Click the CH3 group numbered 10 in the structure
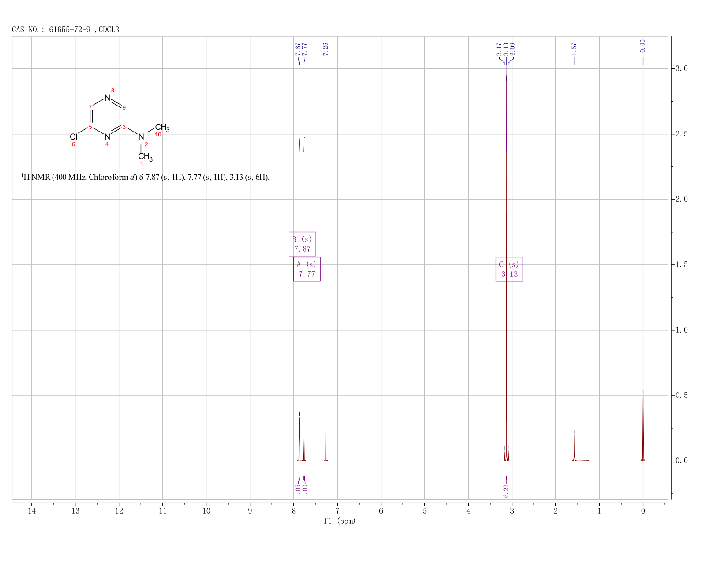The width and height of the screenshot is (728, 563). [x=162, y=128]
